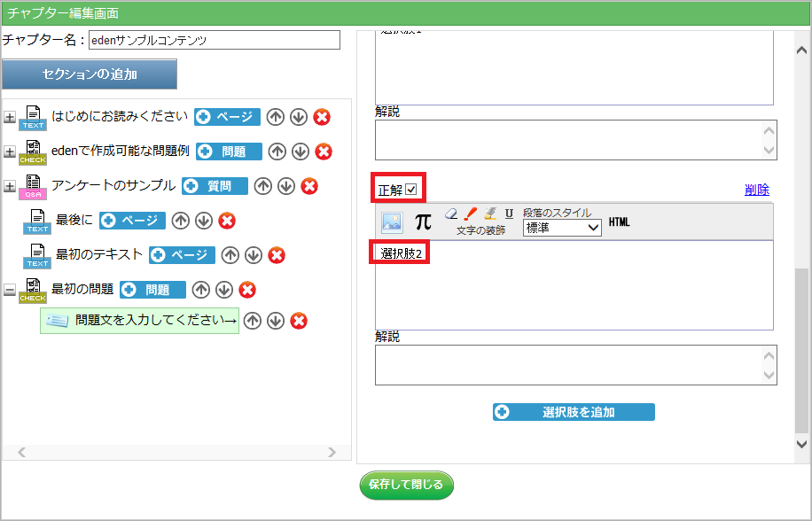Delete 問題文を入力してください item

click(x=298, y=321)
